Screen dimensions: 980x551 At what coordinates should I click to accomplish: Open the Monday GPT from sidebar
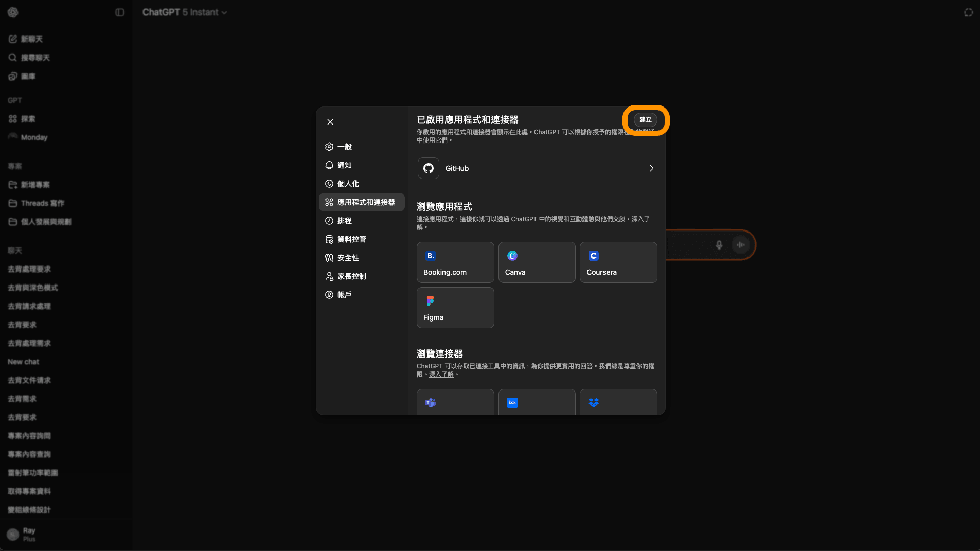click(34, 137)
